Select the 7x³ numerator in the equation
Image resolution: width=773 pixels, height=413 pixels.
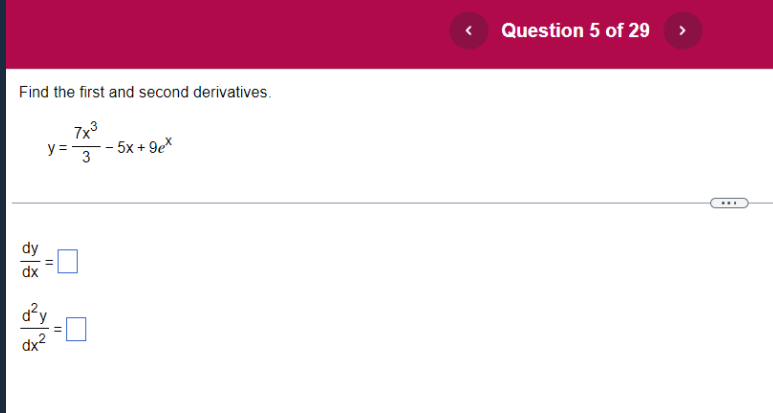[x=86, y=132]
